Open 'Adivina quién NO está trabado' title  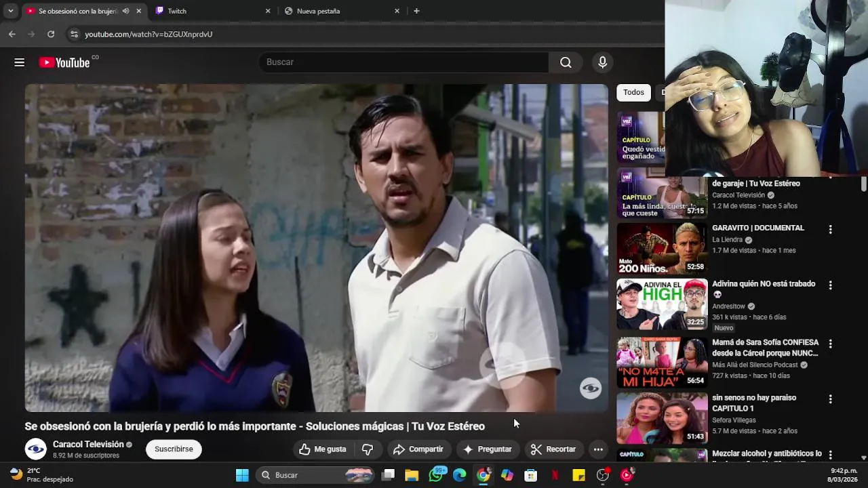[x=764, y=289]
